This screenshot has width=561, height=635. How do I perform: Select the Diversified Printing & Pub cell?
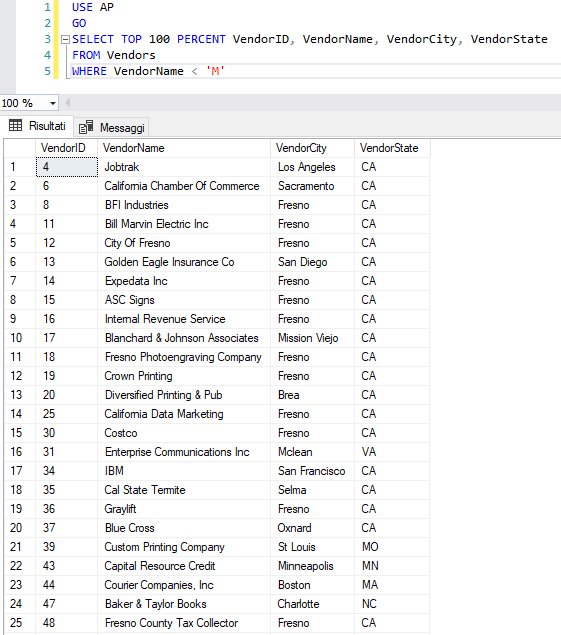coord(184,395)
